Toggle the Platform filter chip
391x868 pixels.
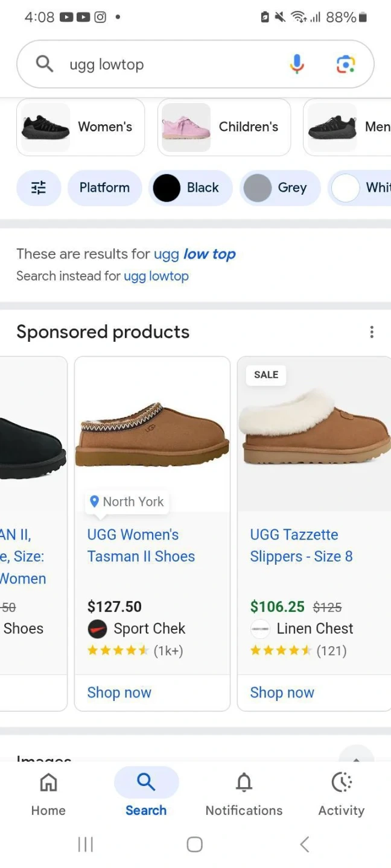coord(104,187)
